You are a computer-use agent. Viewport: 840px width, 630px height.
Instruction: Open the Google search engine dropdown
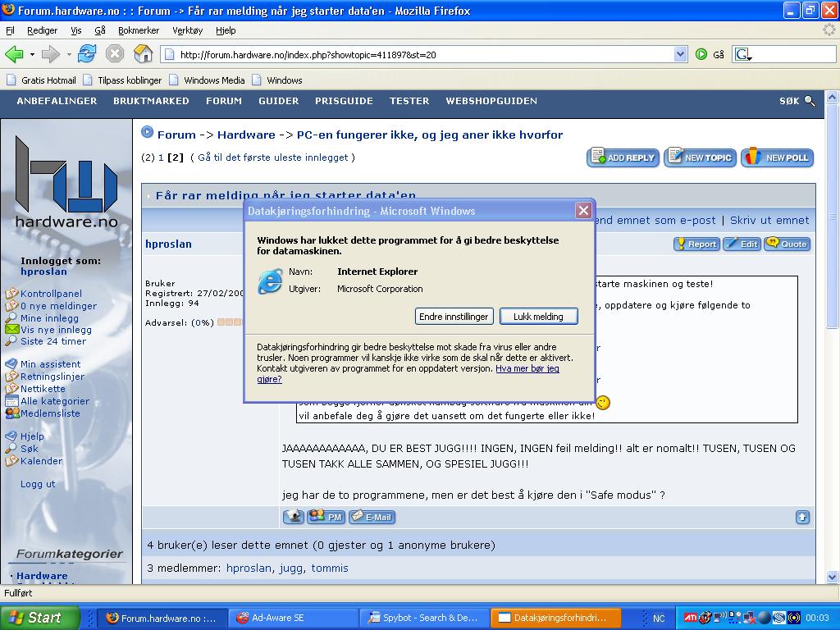coord(743,54)
